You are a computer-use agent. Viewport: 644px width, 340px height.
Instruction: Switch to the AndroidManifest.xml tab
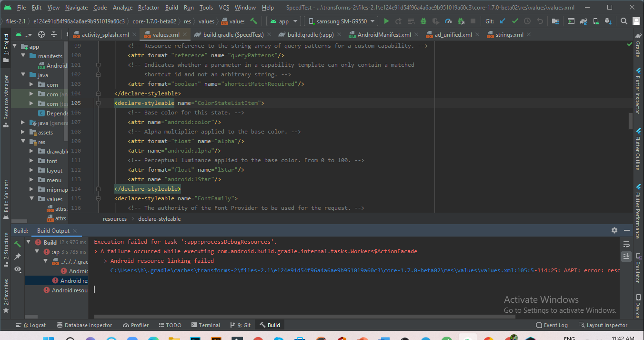[x=384, y=35]
